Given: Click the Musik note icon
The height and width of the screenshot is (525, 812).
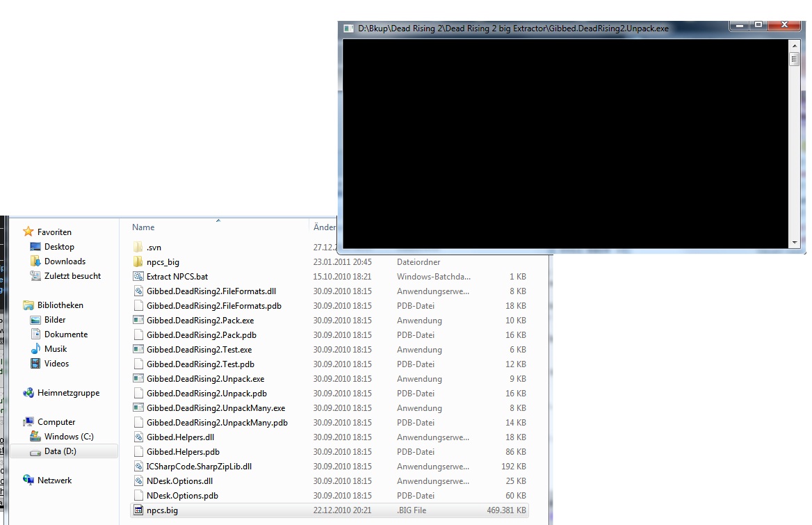Looking at the screenshot, I should (x=35, y=348).
